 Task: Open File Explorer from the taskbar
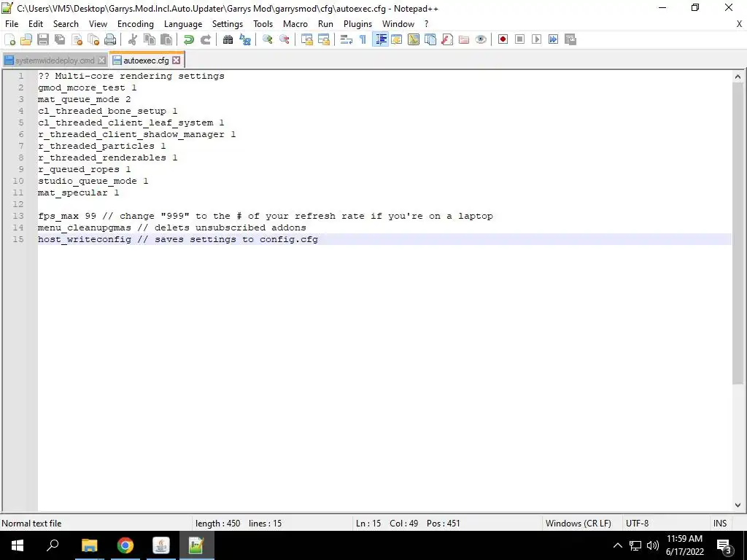[x=89, y=545]
